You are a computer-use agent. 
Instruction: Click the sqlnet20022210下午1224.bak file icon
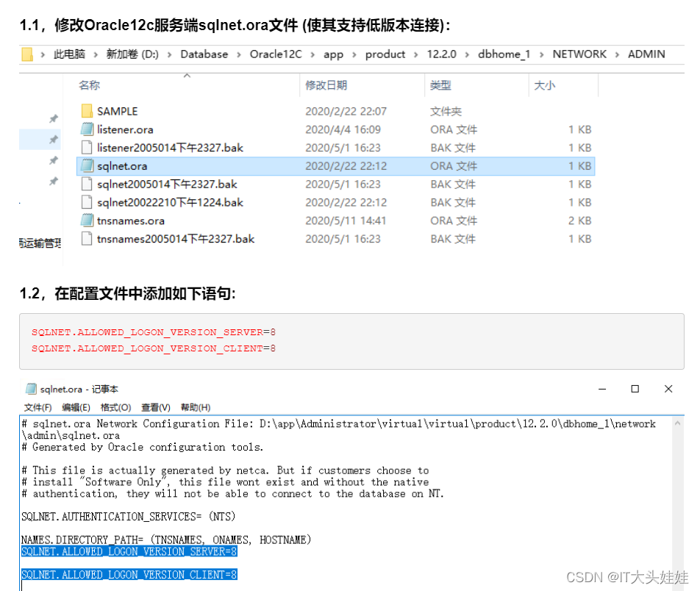pos(87,202)
